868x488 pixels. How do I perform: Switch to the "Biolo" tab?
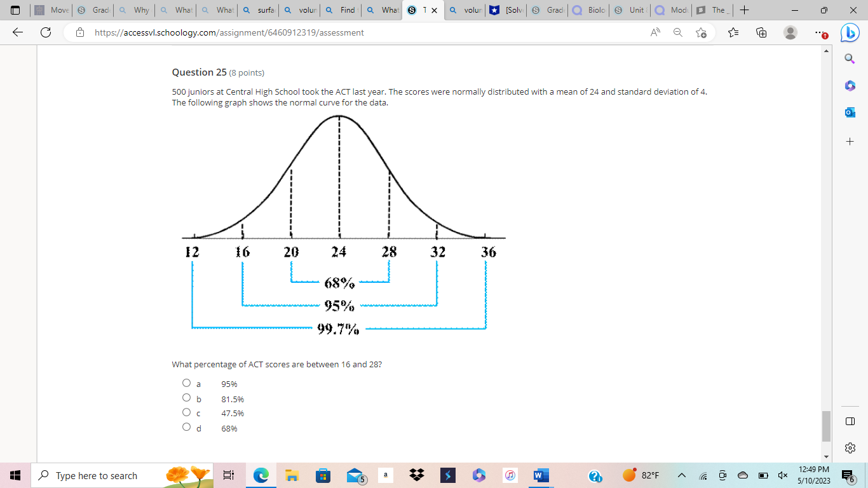(x=589, y=10)
